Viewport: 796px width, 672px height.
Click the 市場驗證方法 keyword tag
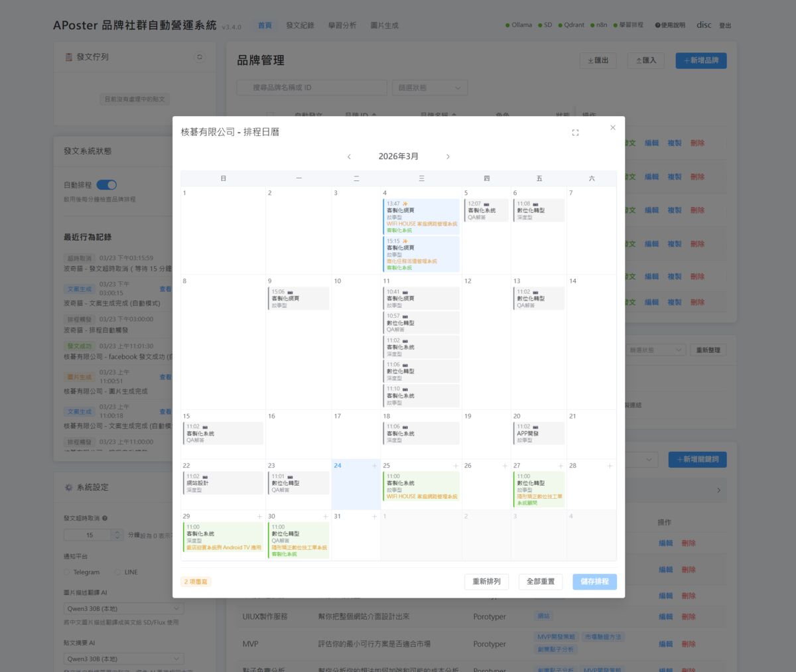click(604, 637)
